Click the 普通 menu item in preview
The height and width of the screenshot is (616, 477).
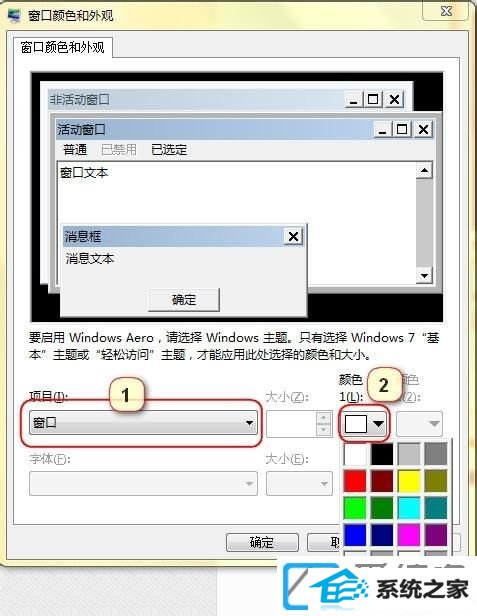pos(75,150)
